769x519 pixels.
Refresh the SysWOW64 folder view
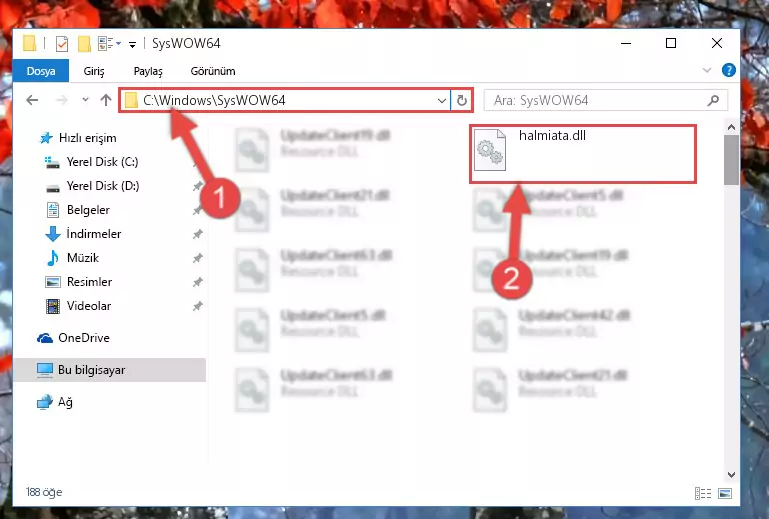point(461,101)
